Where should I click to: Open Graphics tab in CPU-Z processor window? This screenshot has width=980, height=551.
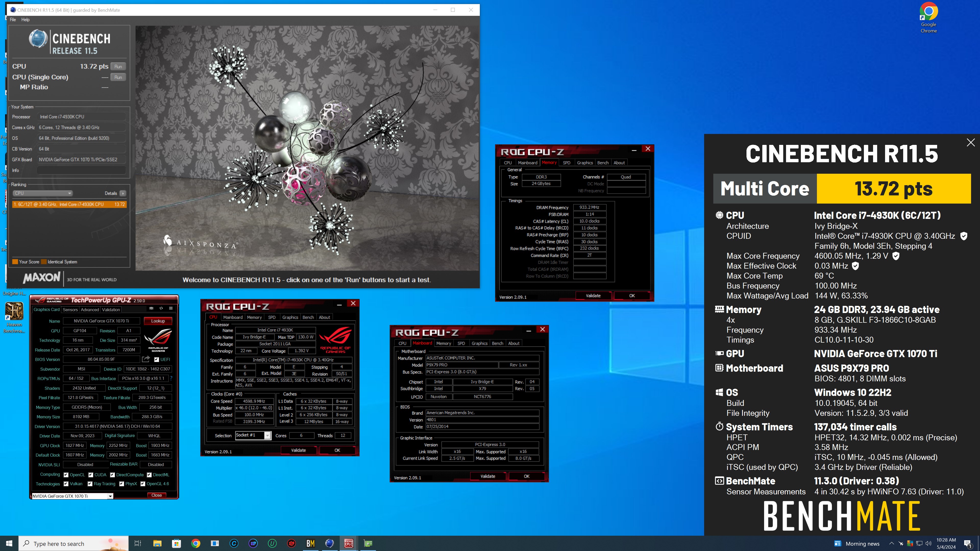(x=290, y=317)
